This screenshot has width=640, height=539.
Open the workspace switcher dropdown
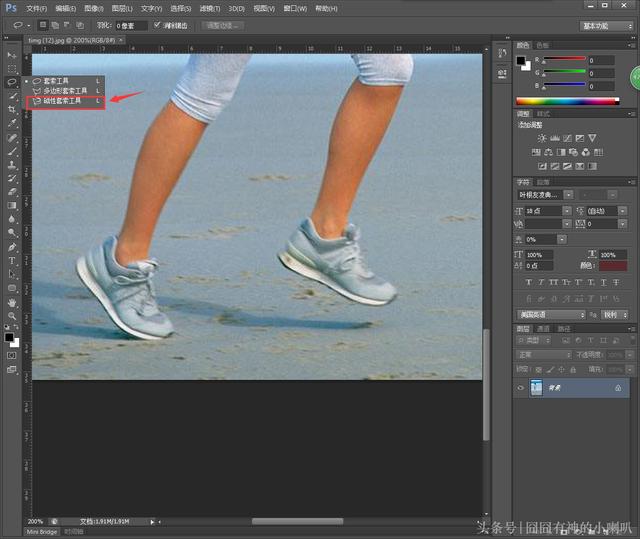(607, 25)
